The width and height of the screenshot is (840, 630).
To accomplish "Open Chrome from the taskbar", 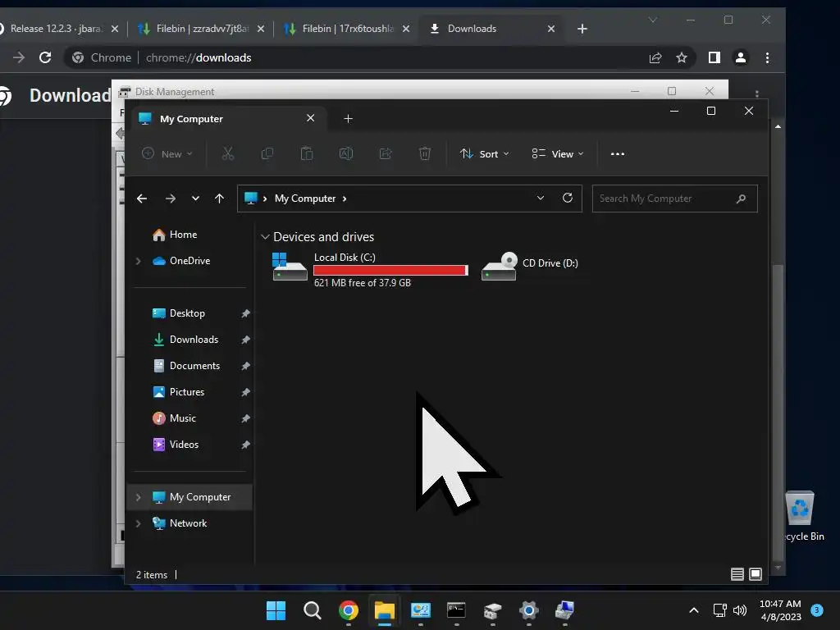I will point(349,610).
